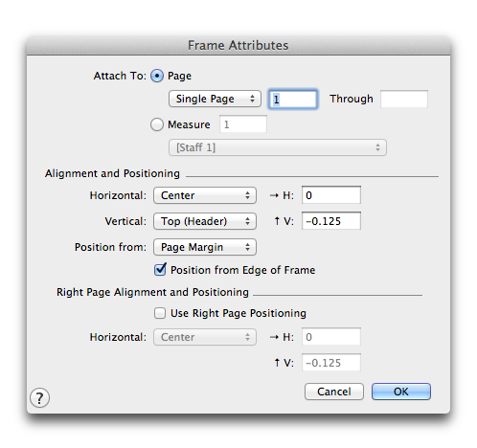Click the right page V offset field

[331, 363]
